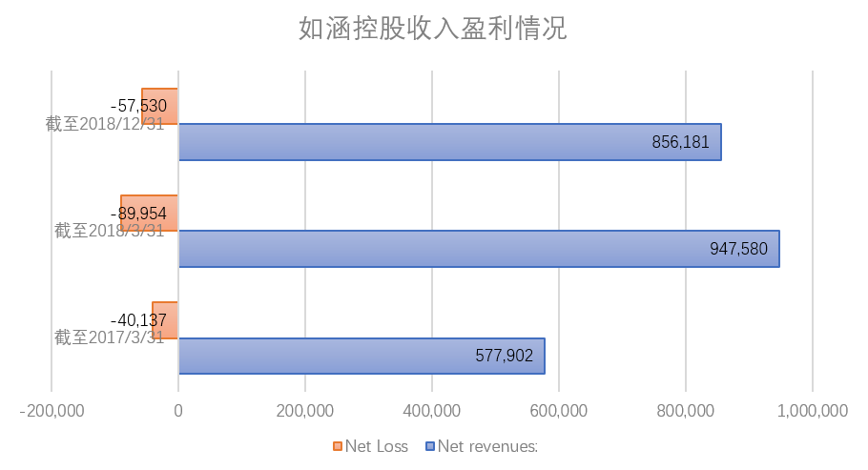Image resolution: width=868 pixels, height=470 pixels.
Task: Select the 1,000,000 axis label
Action: pyautogui.click(x=812, y=411)
